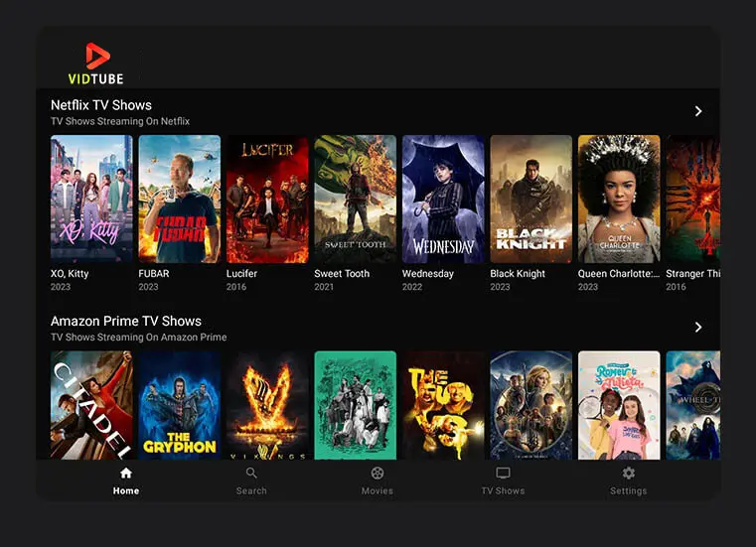Viewport: 756px width, 547px height.
Task: Select the Home tab label
Action: coord(126,490)
